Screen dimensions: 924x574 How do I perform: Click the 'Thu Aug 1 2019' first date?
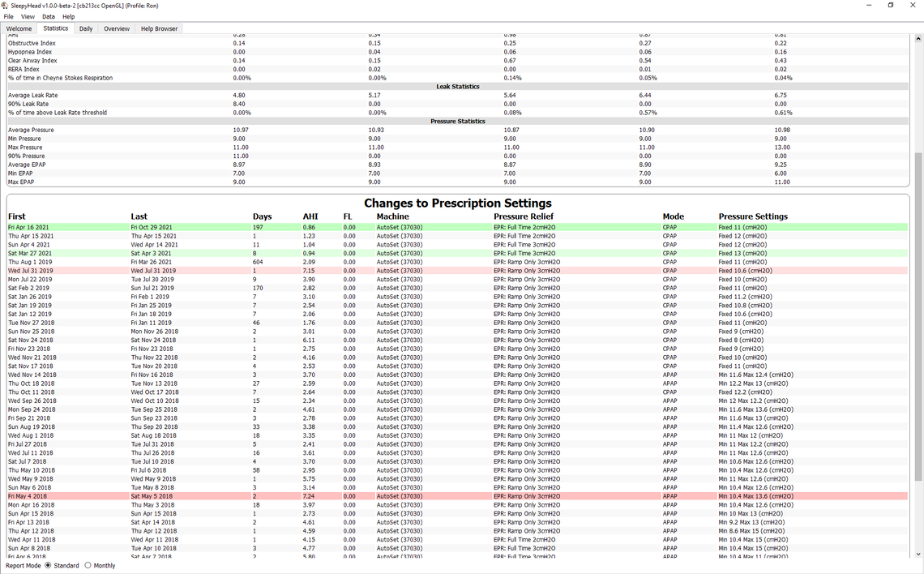pyautogui.click(x=30, y=262)
